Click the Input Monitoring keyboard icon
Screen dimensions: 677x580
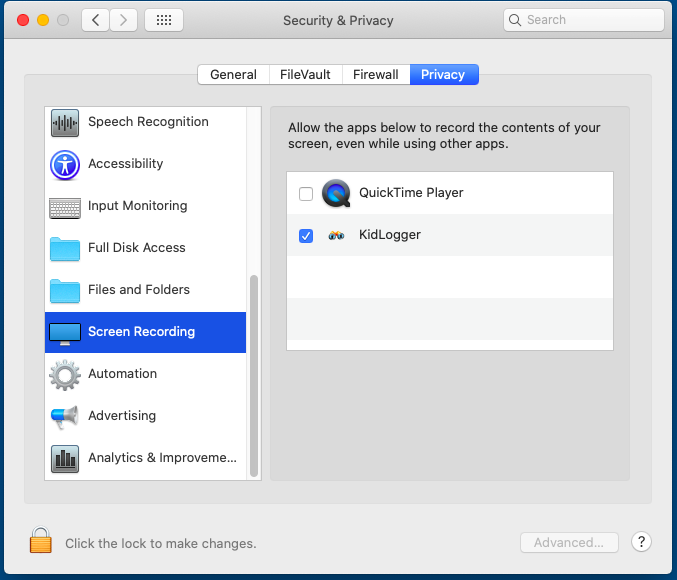tap(65, 208)
